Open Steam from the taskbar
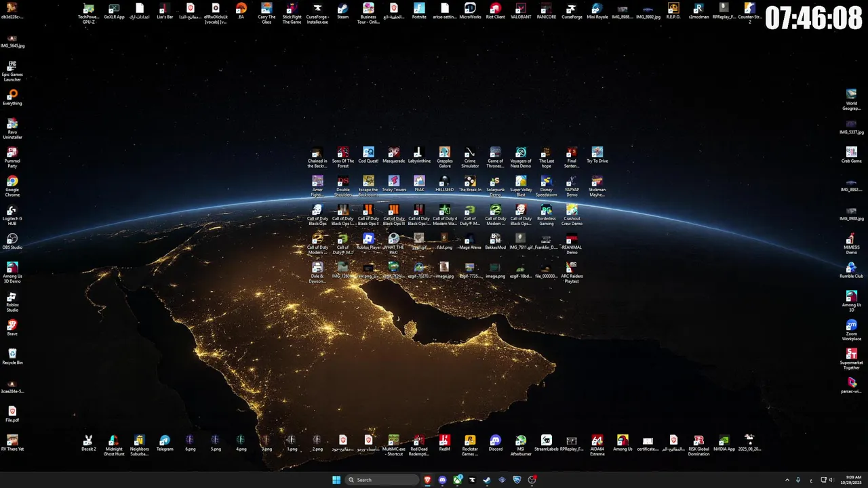This screenshot has width=868, height=488. pyautogui.click(x=488, y=480)
